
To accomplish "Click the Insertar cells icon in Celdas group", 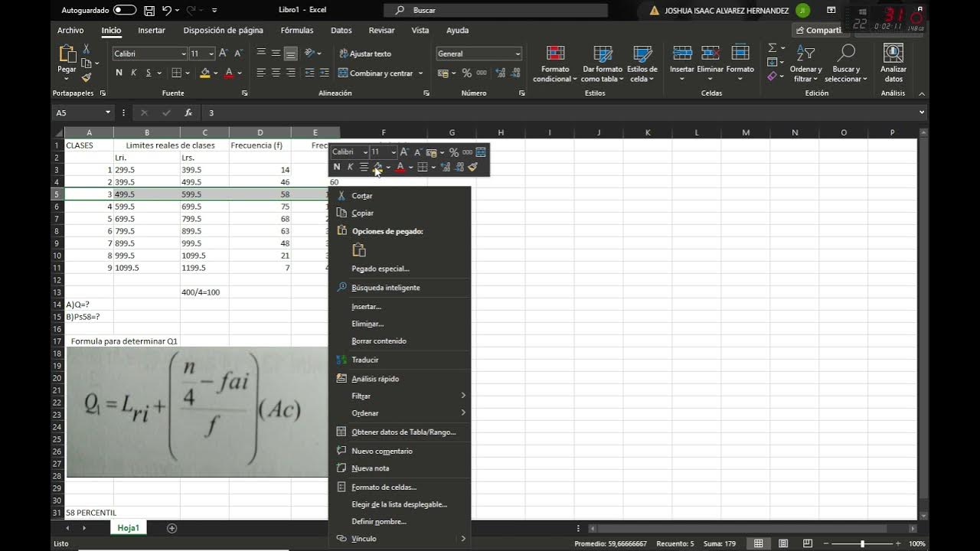I will 681,54.
